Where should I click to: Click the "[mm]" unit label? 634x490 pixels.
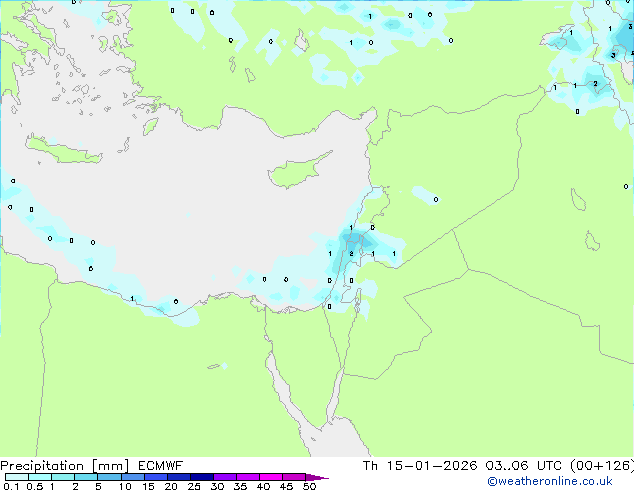coord(110,466)
